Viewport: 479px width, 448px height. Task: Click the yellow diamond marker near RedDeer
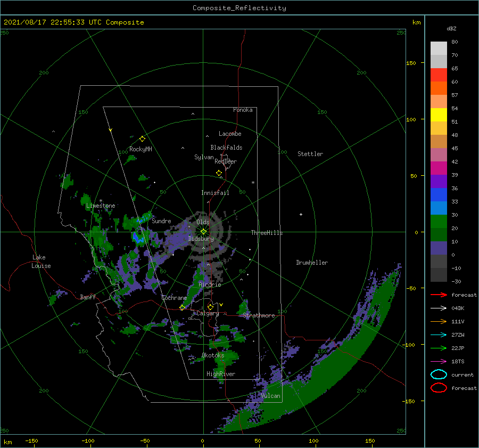[x=219, y=173]
